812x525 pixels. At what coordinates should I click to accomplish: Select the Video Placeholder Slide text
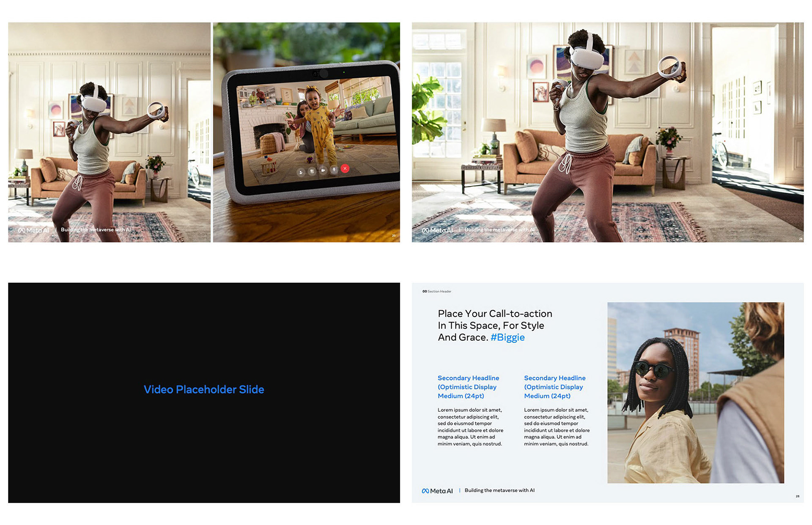coord(204,389)
